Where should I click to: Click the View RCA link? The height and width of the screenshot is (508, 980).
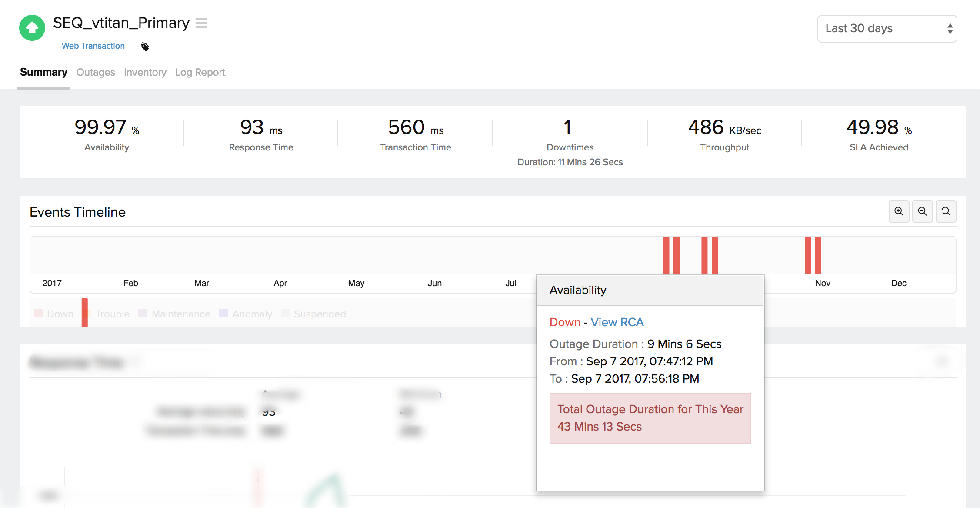click(x=617, y=322)
